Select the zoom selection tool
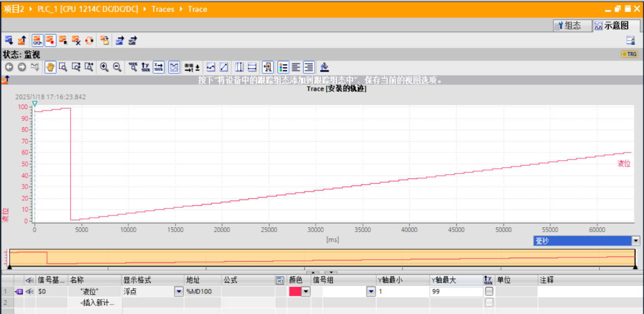The height and width of the screenshot is (314, 644). [x=63, y=67]
